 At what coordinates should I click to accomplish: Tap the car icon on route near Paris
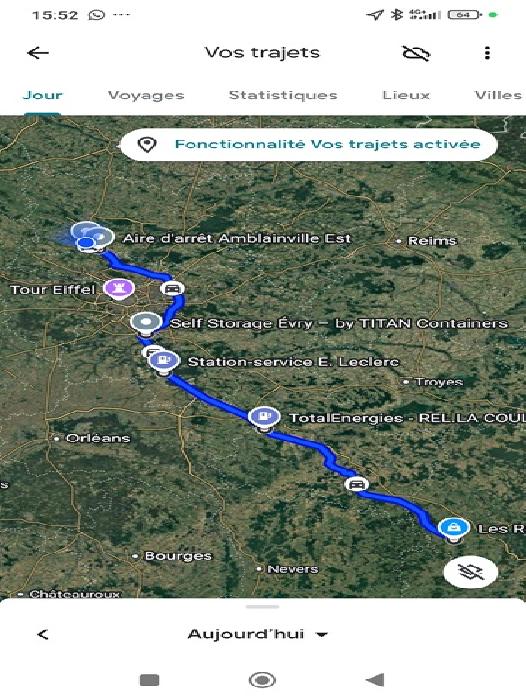[x=172, y=288]
